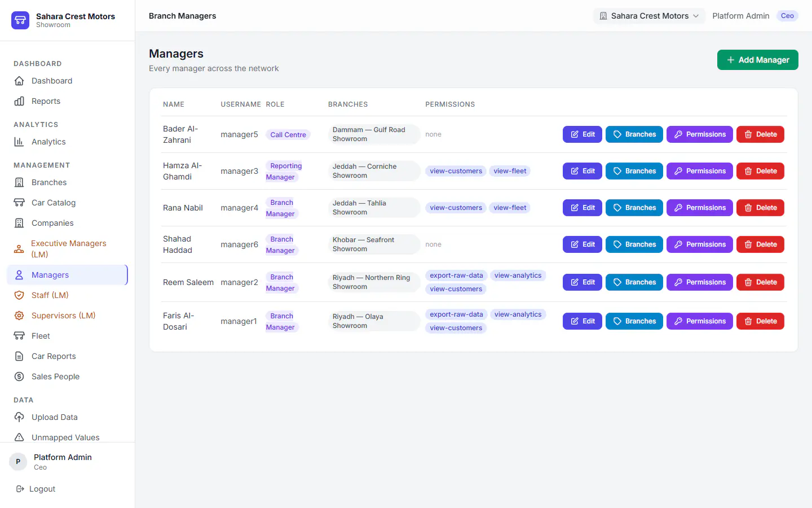Viewport: 812px width, 508px height.
Task: Click the Sales People dollar icon
Action: (x=19, y=376)
